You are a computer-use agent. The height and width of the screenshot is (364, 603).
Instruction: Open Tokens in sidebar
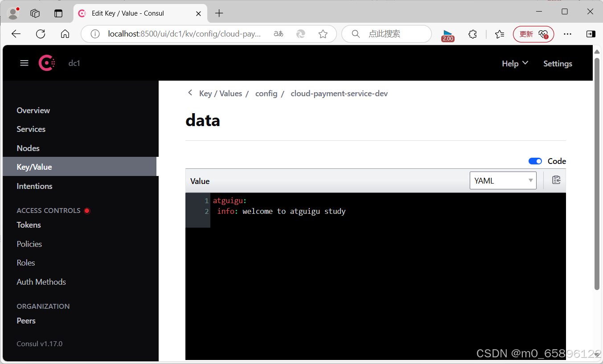coord(29,225)
